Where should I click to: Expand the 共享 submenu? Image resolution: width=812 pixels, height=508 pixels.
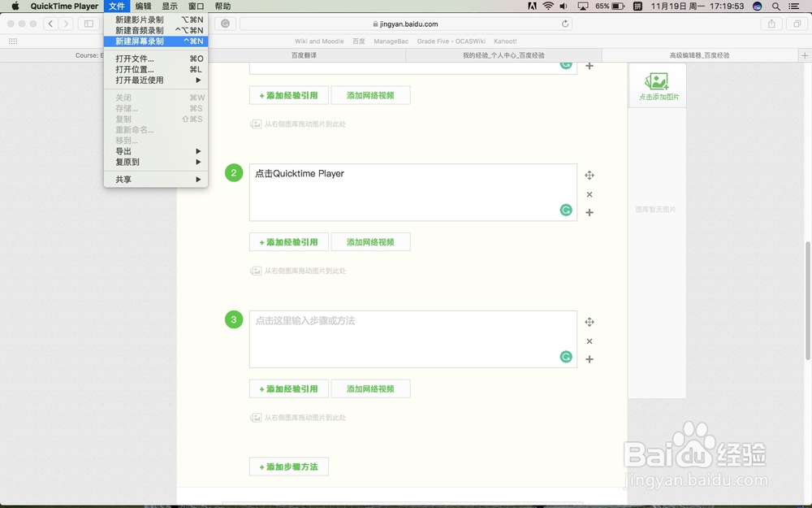tap(156, 180)
